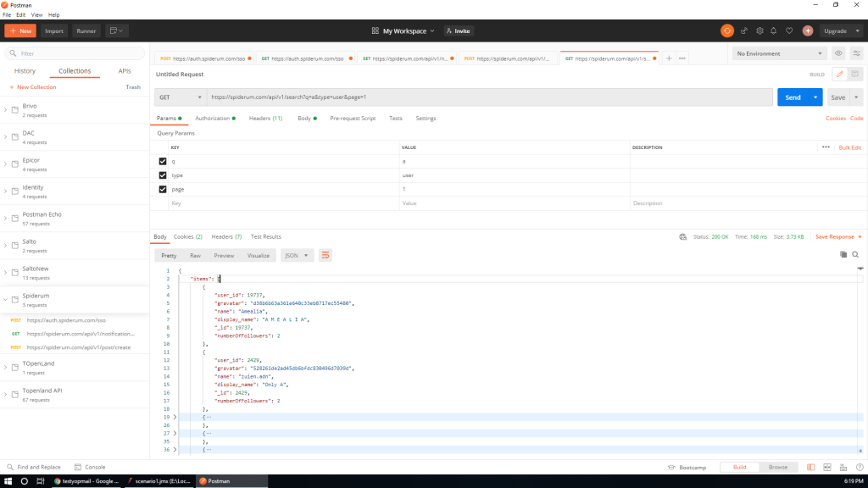Expand collapsed JSON block at line 19
868x488 pixels.
175,417
